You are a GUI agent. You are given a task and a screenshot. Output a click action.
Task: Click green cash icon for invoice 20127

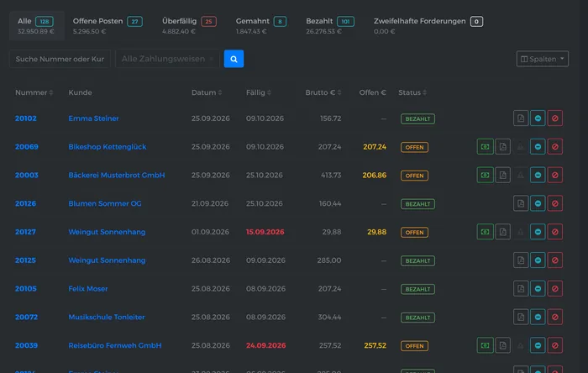click(485, 232)
